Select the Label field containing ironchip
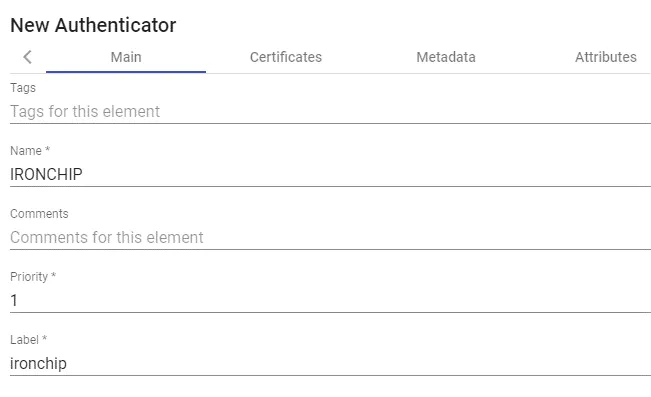 click(x=330, y=363)
